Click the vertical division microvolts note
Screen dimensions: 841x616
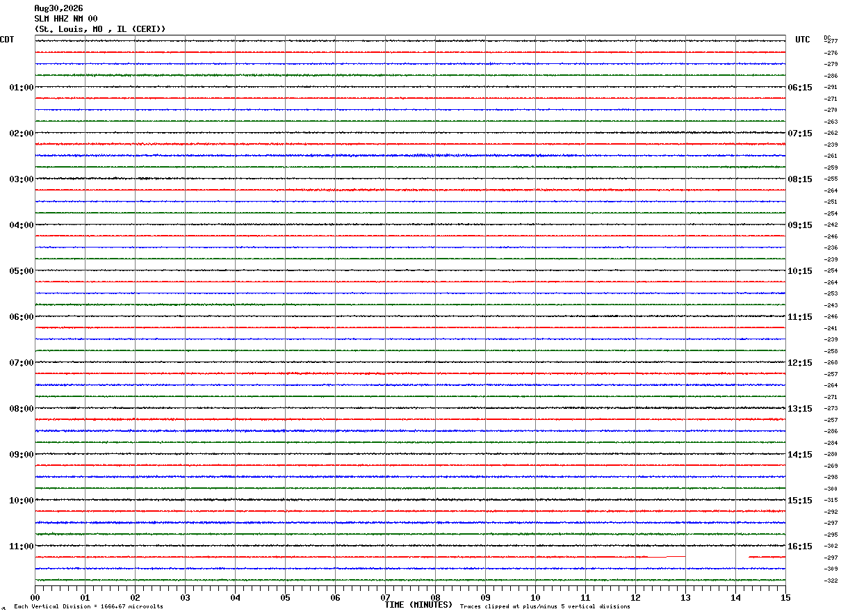pyautogui.click(x=88, y=606)
